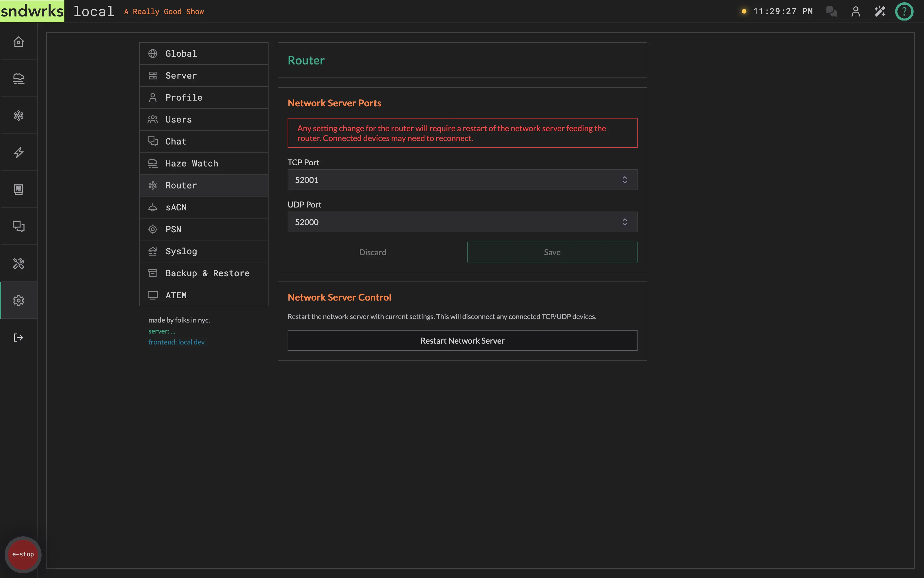Viewport: 924px width, 578px height.
Task: Open the settings gear sidebar icon
Action: 18,301
